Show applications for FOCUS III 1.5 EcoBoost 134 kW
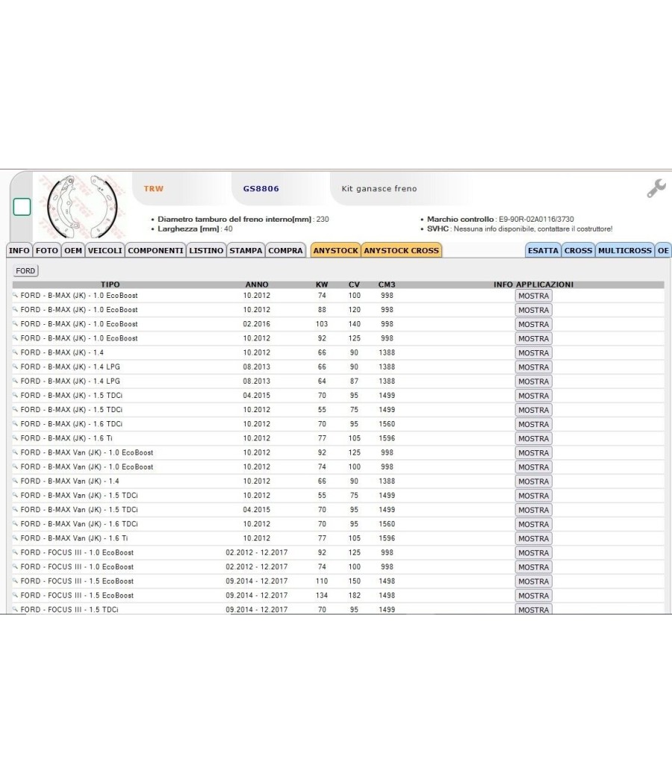This screenshot has height=784, width=672. pos(534,596)
